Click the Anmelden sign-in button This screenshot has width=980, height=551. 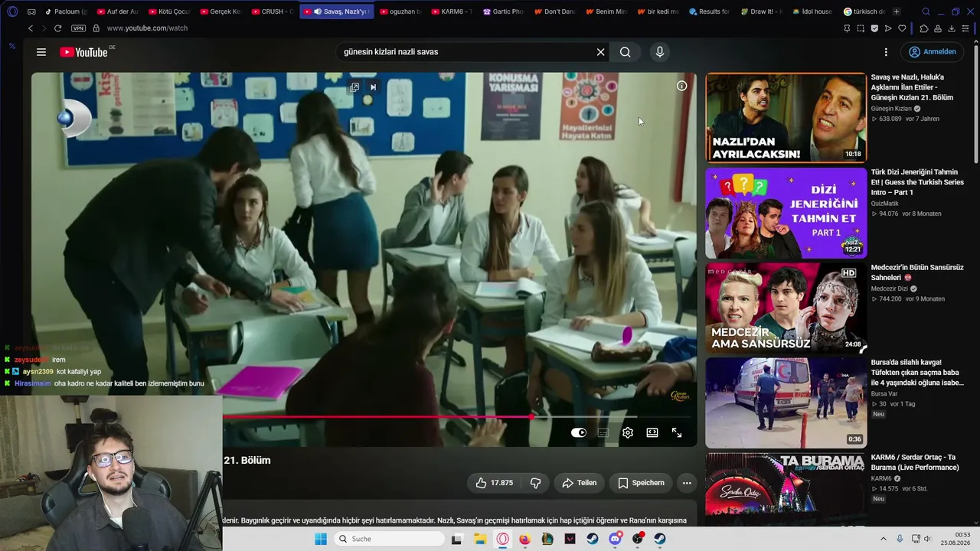click(933, 52)
